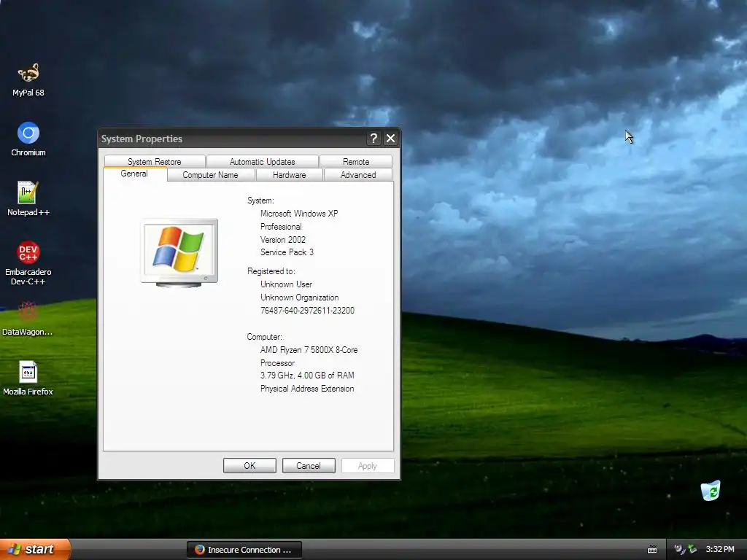Click the 'Unknown User' text
This screenshot has width=747, height=560.
[x=286, y=284]
